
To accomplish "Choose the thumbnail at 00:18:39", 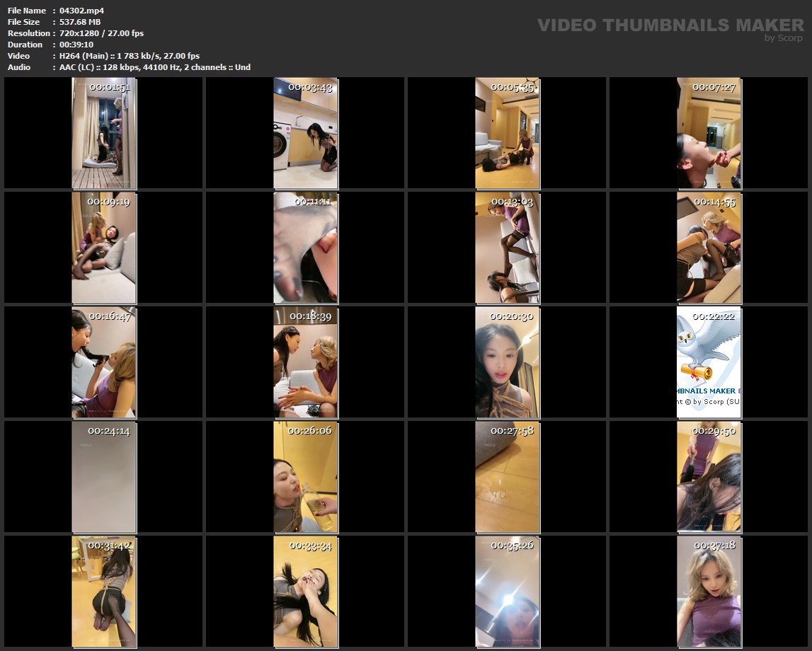I will tap(306, 362).
